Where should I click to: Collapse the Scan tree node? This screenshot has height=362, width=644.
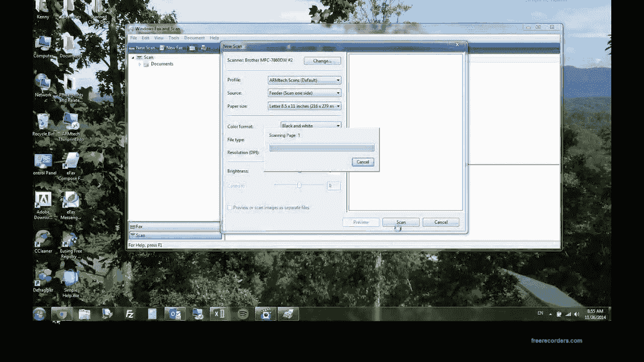[133, 57]
